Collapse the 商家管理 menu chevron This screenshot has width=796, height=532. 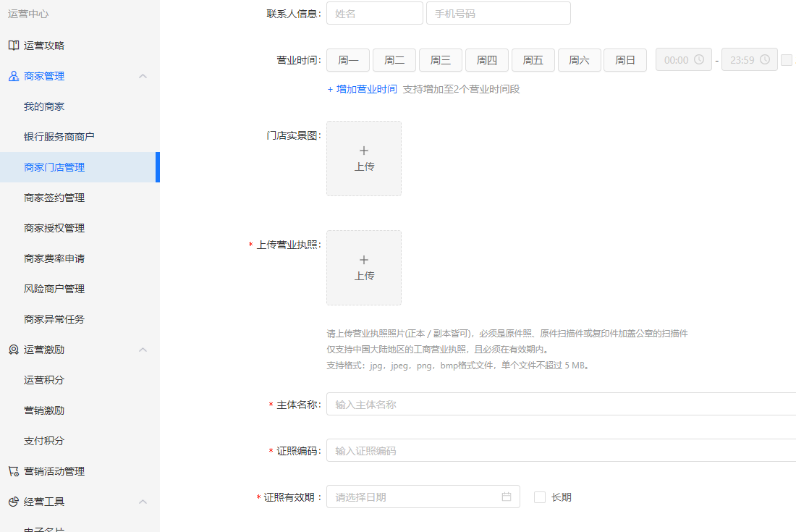pyautogui.click(x=143, y=76)
